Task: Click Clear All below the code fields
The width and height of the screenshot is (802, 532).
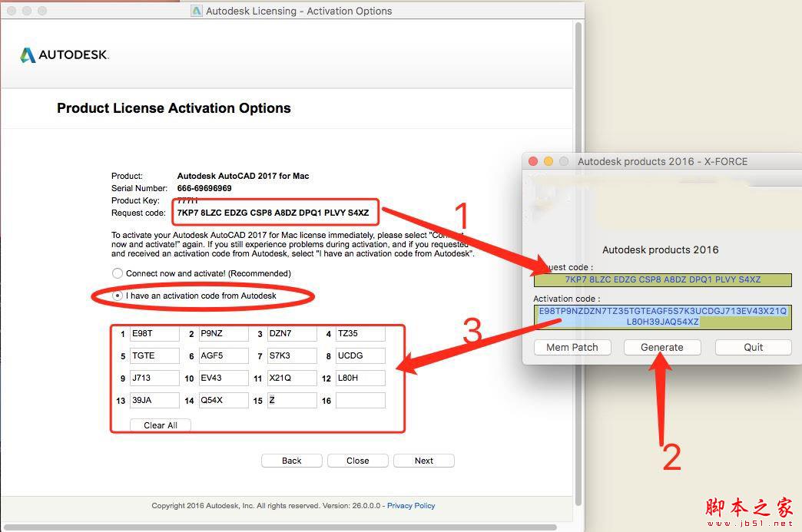Action: click(160, 425)
